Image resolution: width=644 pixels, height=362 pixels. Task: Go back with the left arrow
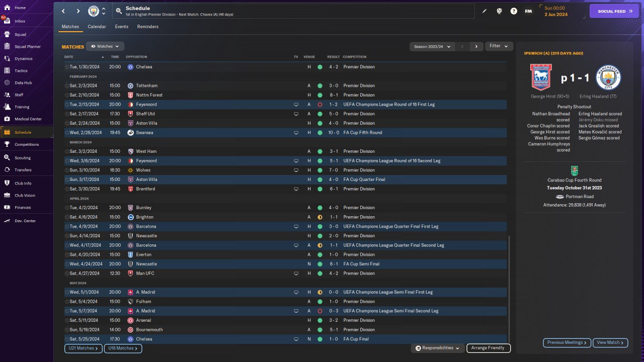tap(63, 11)
